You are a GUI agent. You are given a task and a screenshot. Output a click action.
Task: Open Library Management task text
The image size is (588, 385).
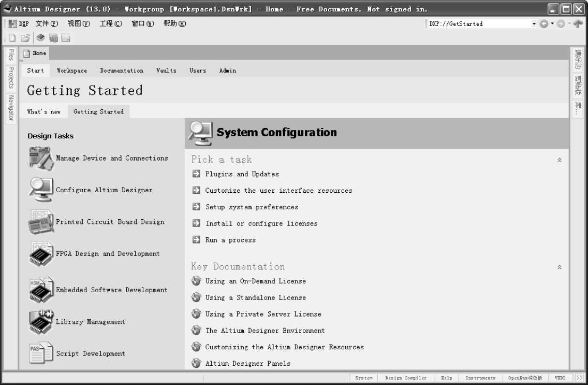91,322
